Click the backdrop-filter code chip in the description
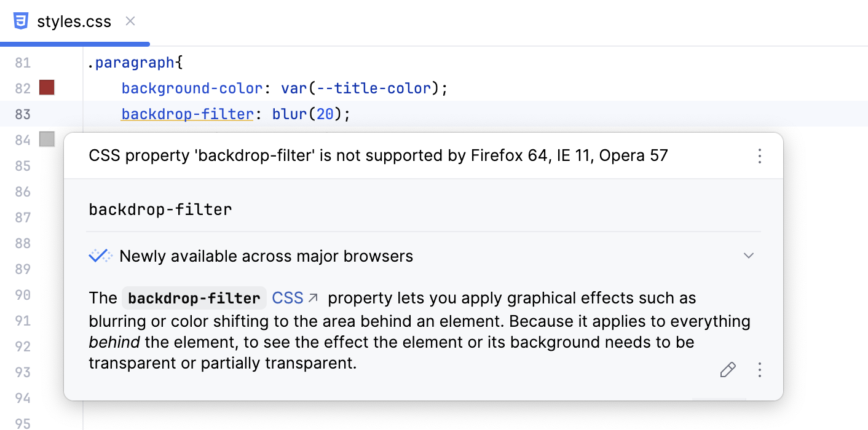868x430 pixels. pyautogui.click(x=194, y=298)
